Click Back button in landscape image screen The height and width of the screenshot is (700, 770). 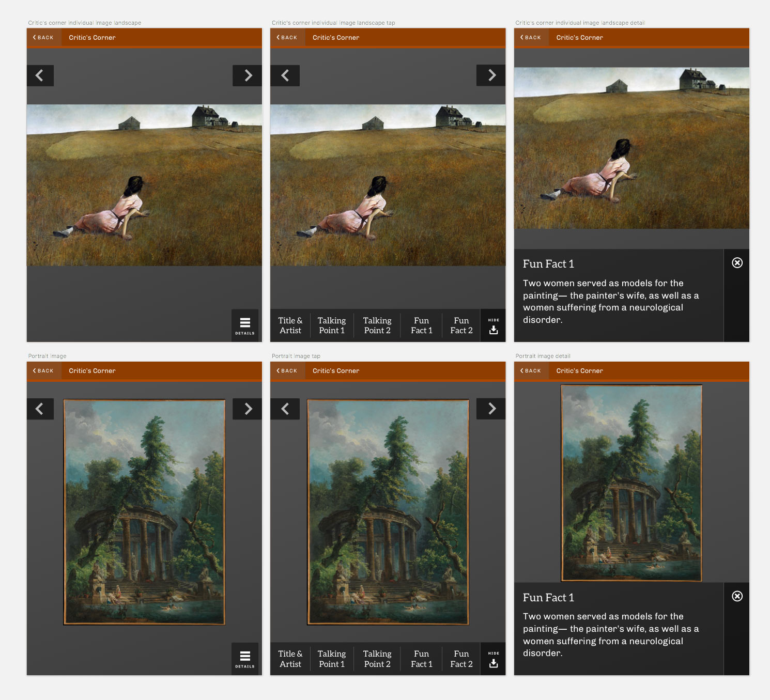44,37
